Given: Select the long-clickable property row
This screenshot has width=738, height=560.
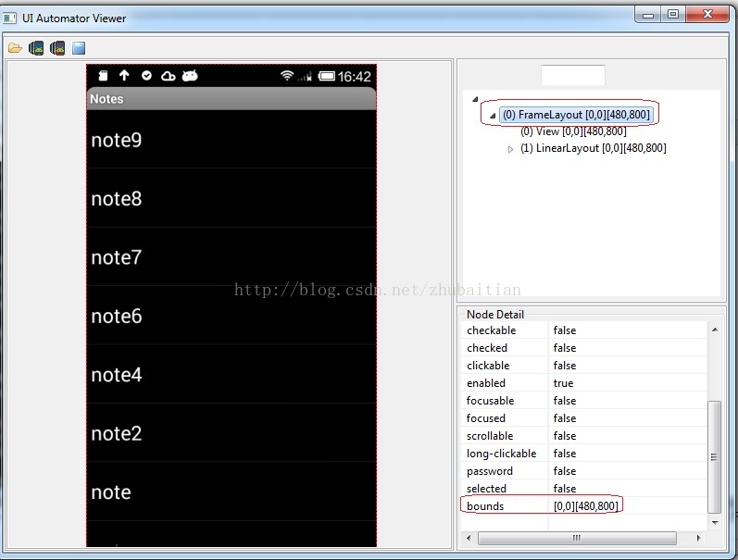Looking at the screenshot, I should [584, 454].
